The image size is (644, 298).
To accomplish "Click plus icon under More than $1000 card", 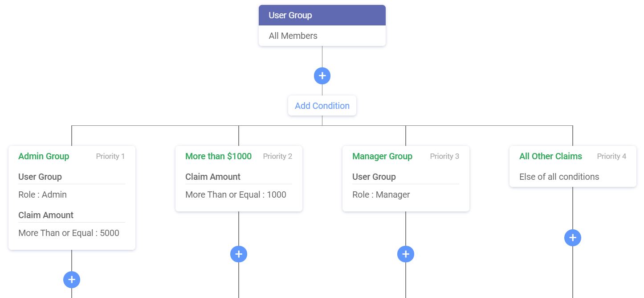I will tap(239, 254).
